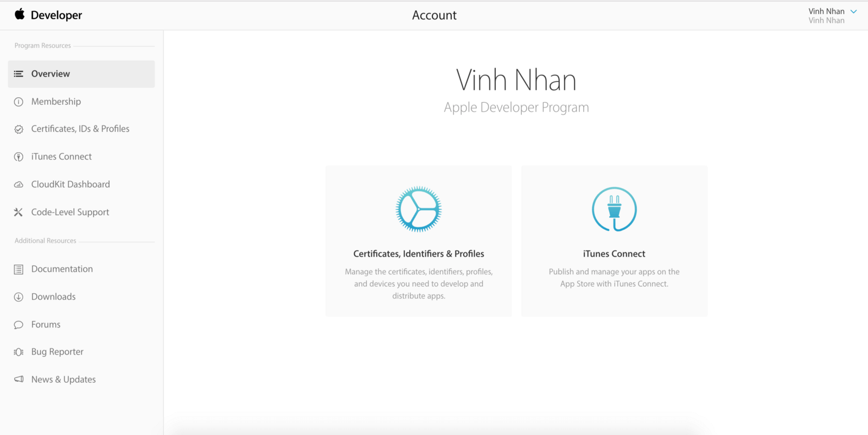
Task: Click the large plug iTunes Connect icon
Action: (614, 209)
